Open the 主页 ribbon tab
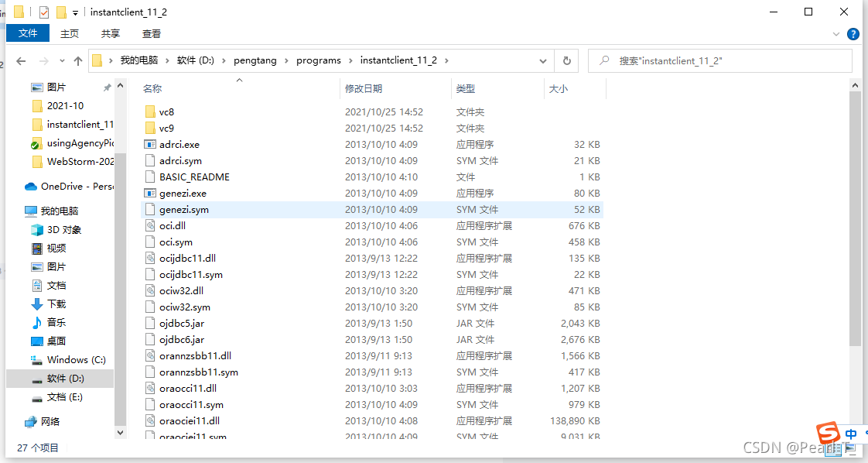This screenshot has height=463, width=868. [69, 34]
